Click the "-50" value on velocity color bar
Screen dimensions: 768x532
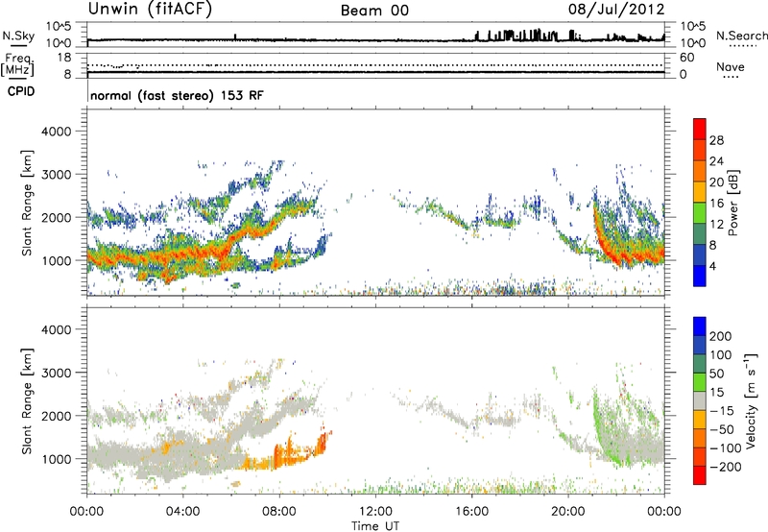(x=722, y=429)
